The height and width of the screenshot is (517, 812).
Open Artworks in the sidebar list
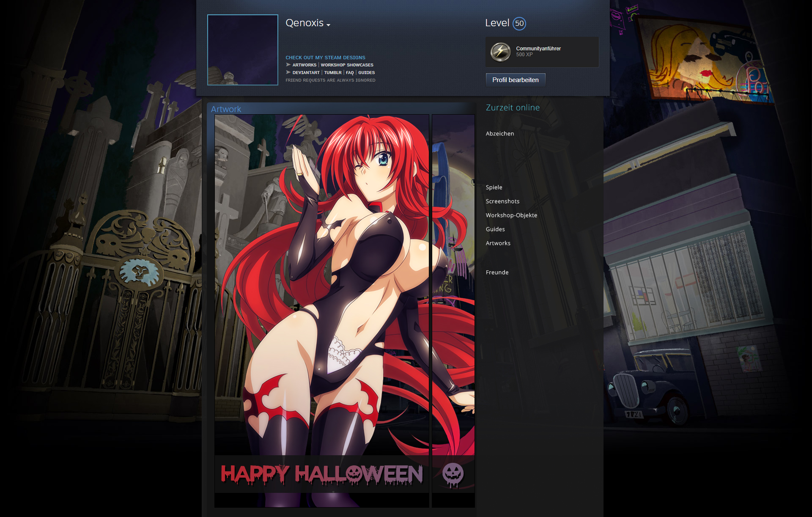click(498, 243)
